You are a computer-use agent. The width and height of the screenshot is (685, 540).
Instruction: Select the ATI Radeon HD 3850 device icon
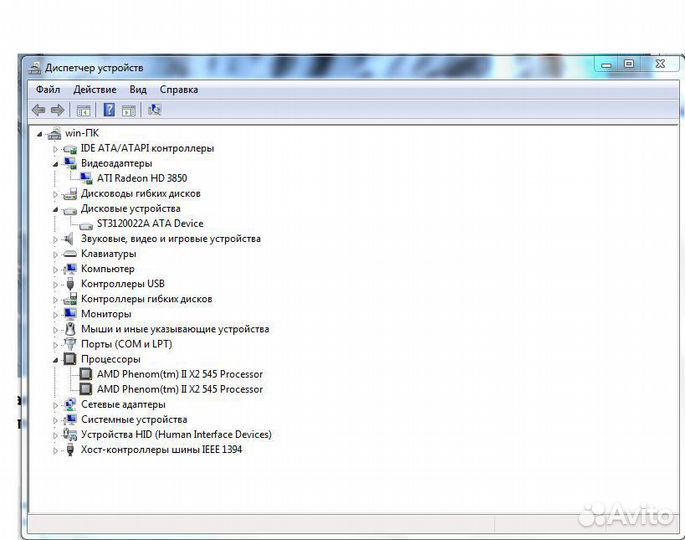coord(86,178)
